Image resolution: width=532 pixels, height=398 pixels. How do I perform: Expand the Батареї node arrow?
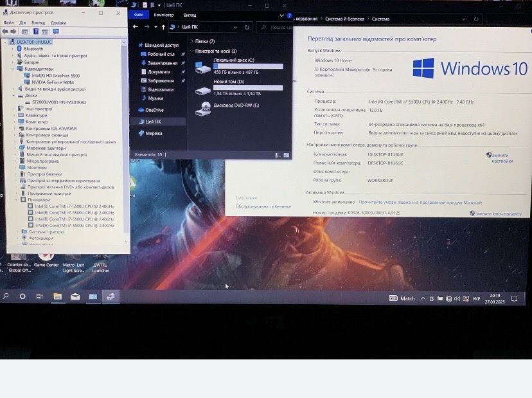pyautogui.click(x=13, y=62)
